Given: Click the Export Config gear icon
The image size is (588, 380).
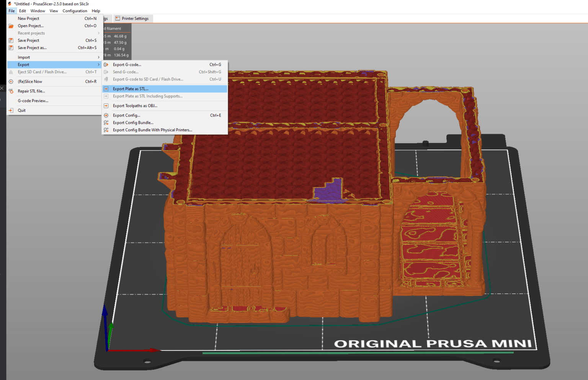Looking at the screenshot, I should [x=106, y=115].
